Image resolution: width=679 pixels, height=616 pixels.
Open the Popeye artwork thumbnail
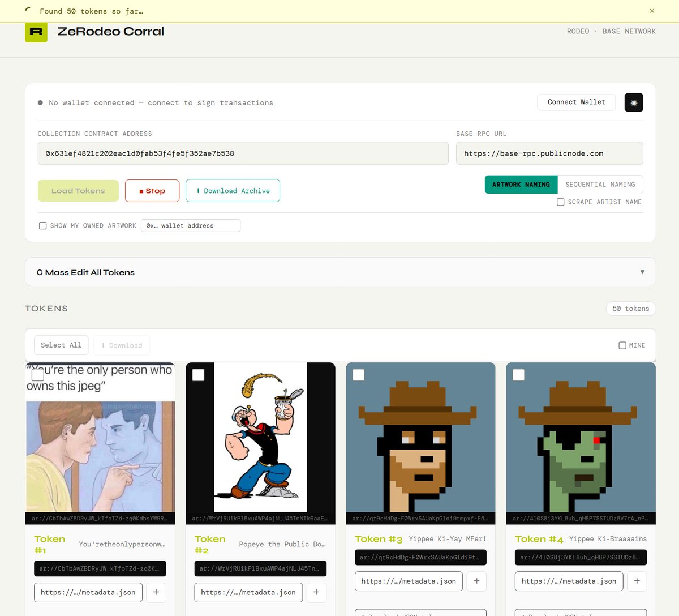[260, 437]
